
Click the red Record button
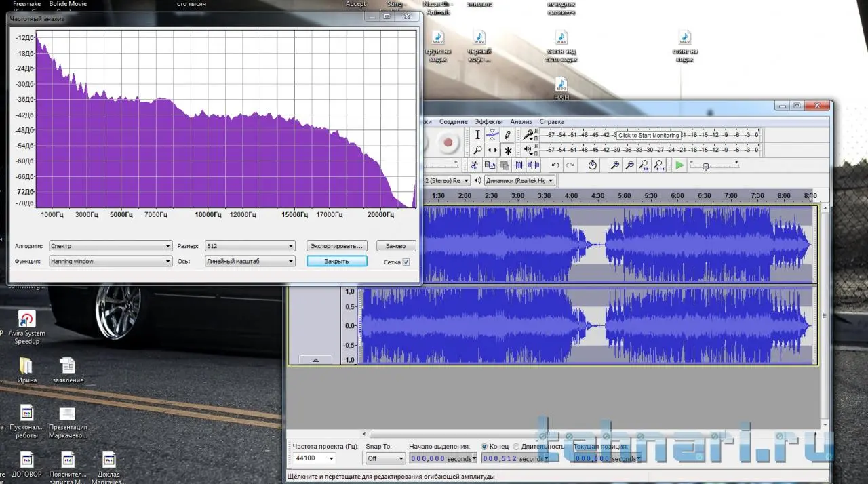(447, 142)
